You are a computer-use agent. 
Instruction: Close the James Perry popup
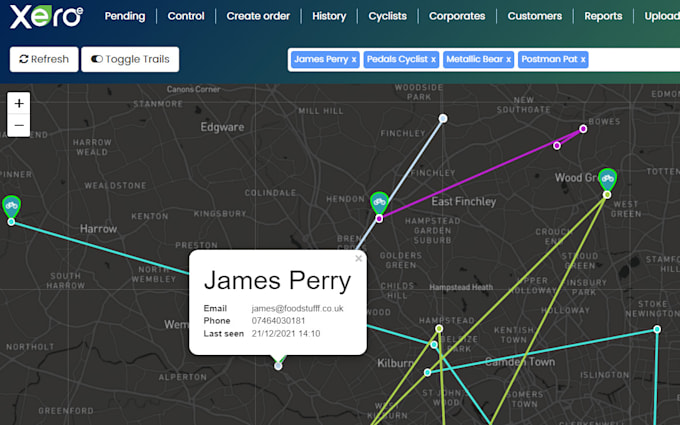(x=358, y=258)
